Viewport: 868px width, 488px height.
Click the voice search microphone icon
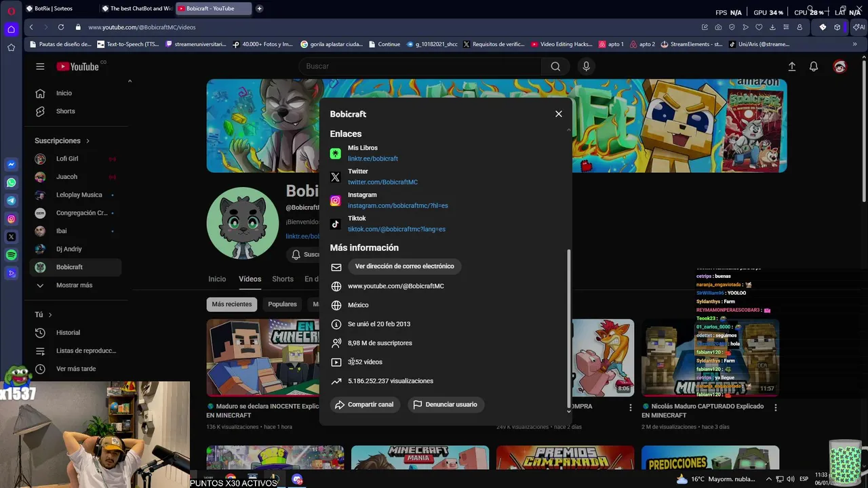pyautogui.click(x=587, y=66)
